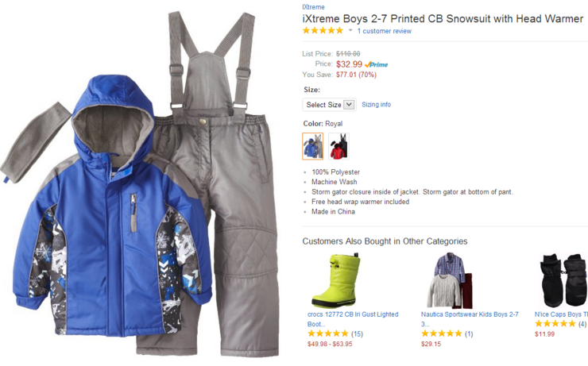
Task: Open the Select Size dropdown
Action: (x=329, y=105)
